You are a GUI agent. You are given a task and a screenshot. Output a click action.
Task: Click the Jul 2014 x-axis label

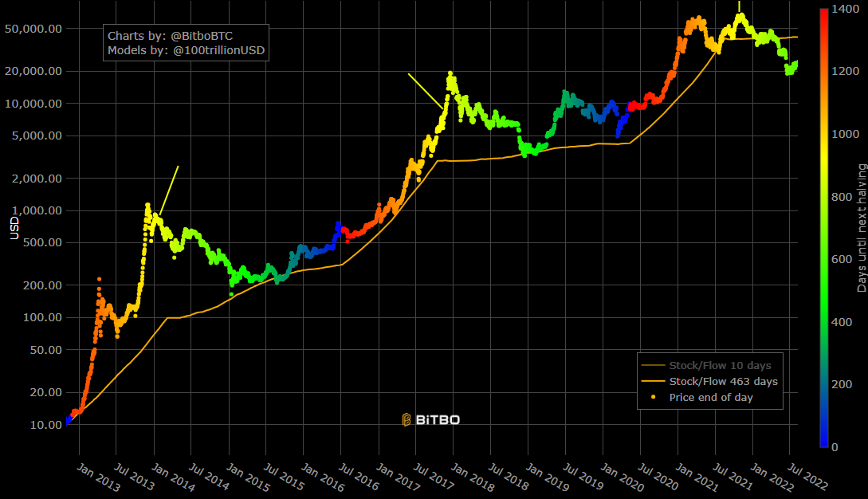[x=210, y=477]
